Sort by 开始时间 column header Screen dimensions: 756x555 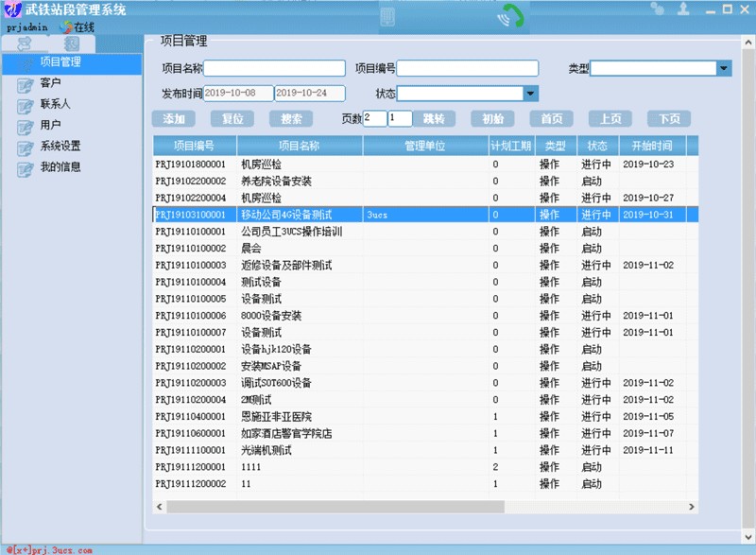[x=652, y=146]
